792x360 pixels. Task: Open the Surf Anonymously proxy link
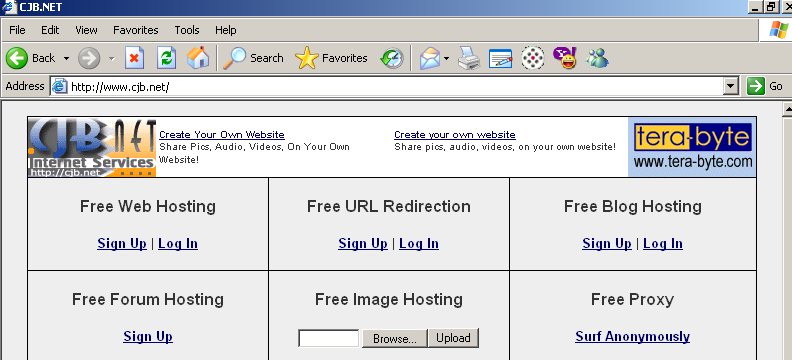[632, 336]
